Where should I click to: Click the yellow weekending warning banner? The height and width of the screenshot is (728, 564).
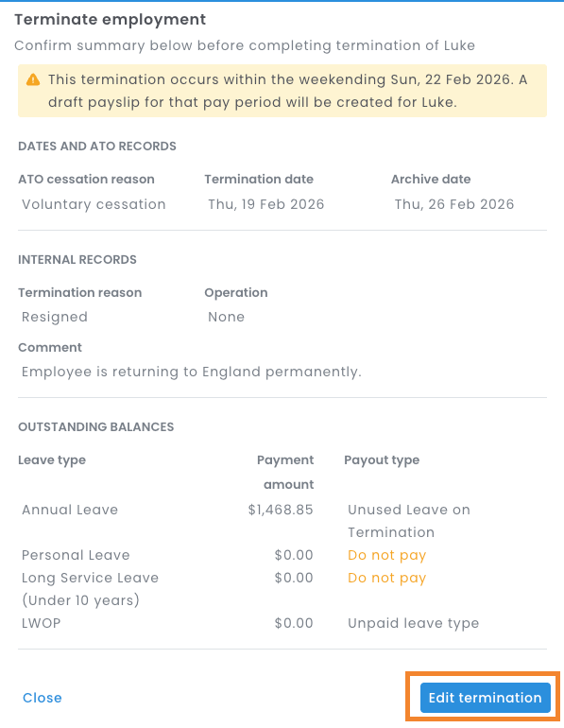pyautogui.click(x=282, y=91)
